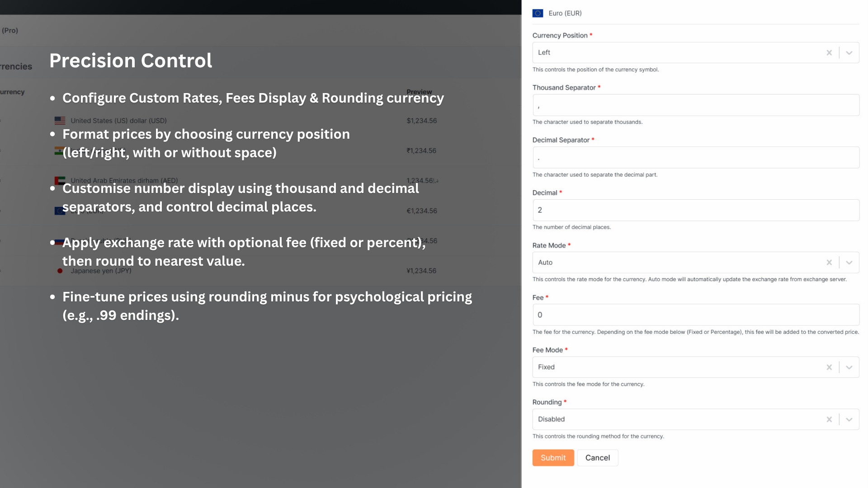Expand the Fee Mode dropdown arrow
Viewport: 868px width, 488px height.
(849, 367)
